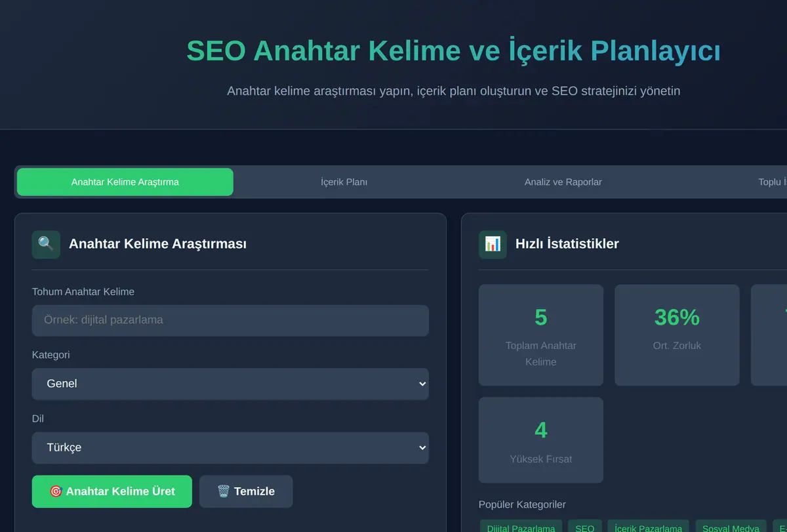Click the bar chart icon beside Hızlı İstatistikler
This screenshot has height=532, width=787.
(493, 244)
